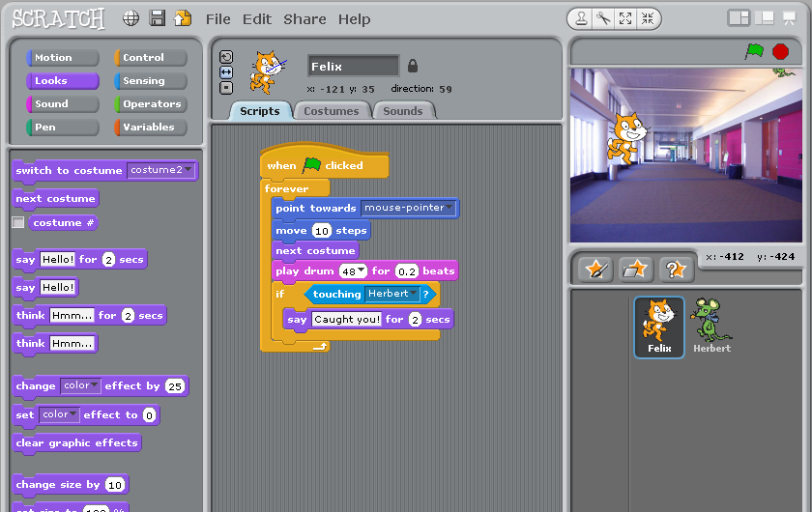The width and height of the screenshot is (812, 512).
Task: Open the File menu
Action: tap(218, 19)
